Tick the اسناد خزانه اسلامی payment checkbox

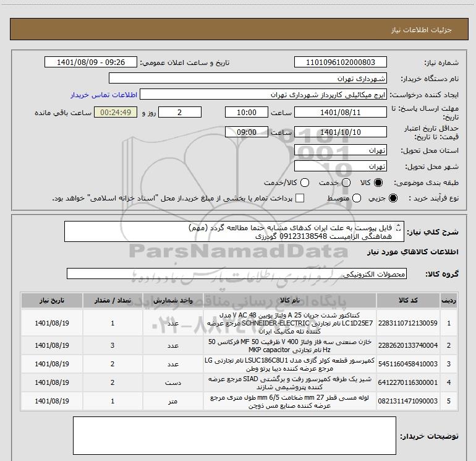pos(300,198)
